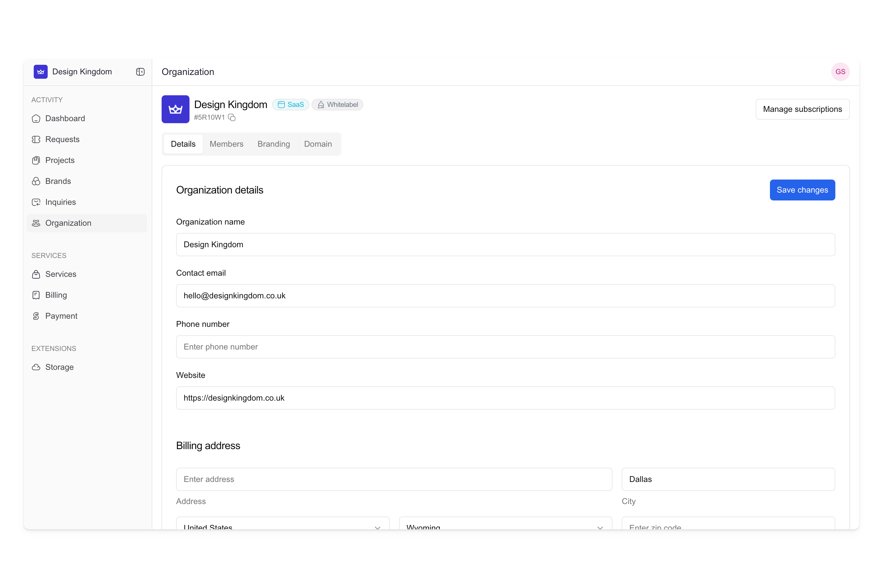The image size is (883, 588).
Task: Open the GS user avatar menu
Action: (840, 72)
